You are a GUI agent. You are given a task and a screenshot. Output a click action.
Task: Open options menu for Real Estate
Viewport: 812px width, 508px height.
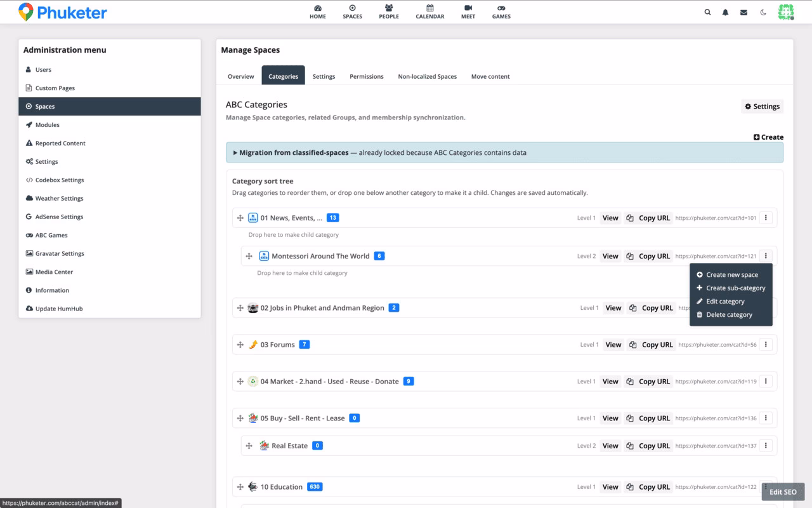coord(766,446)
